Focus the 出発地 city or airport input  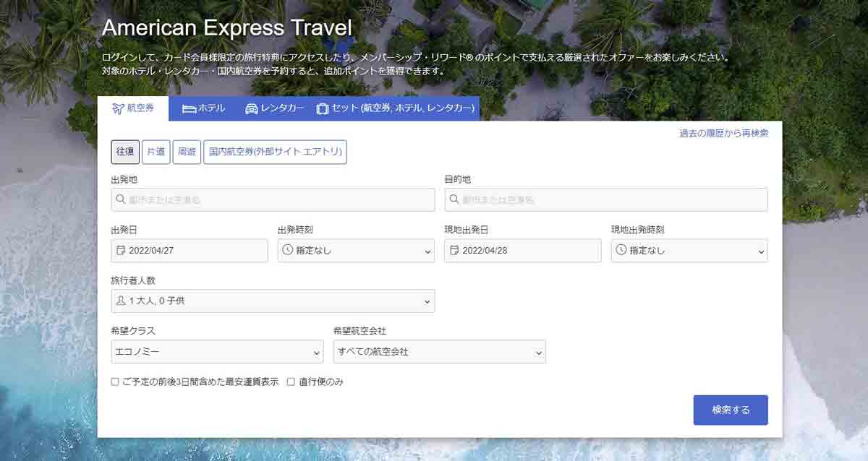click(273, 199)
